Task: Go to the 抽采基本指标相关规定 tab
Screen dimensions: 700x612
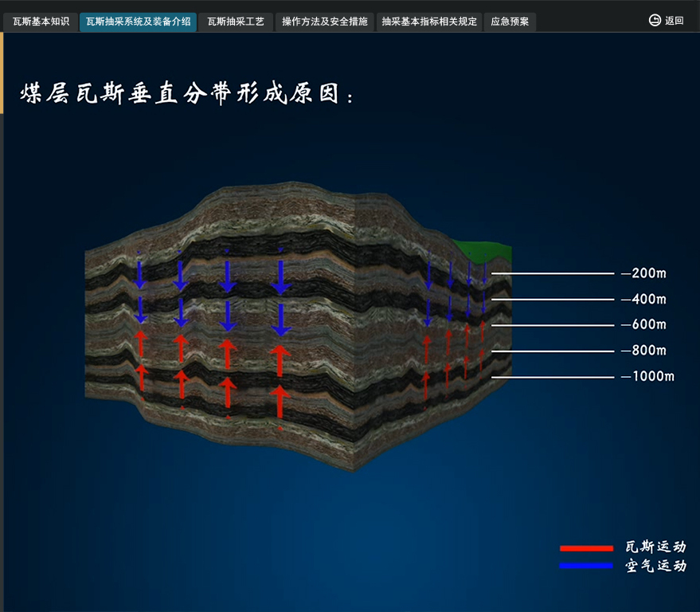Action: pos(429,22)
